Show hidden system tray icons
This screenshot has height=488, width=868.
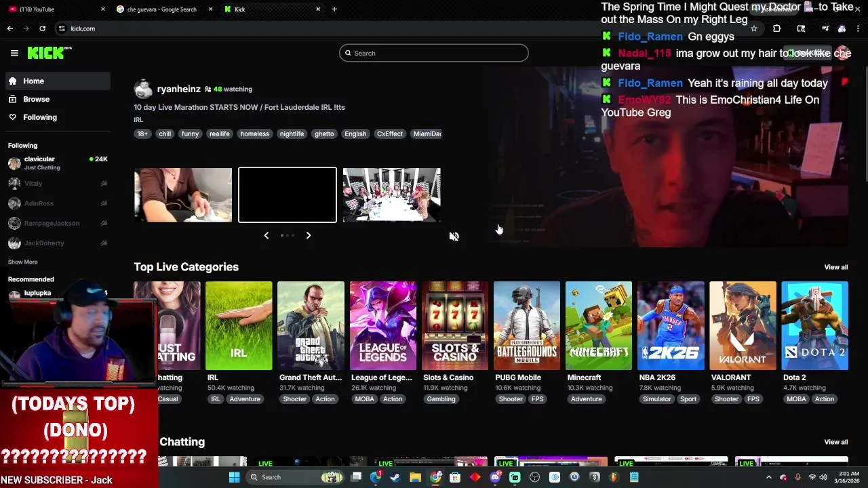pyautogui.click(x=768, y=477)
